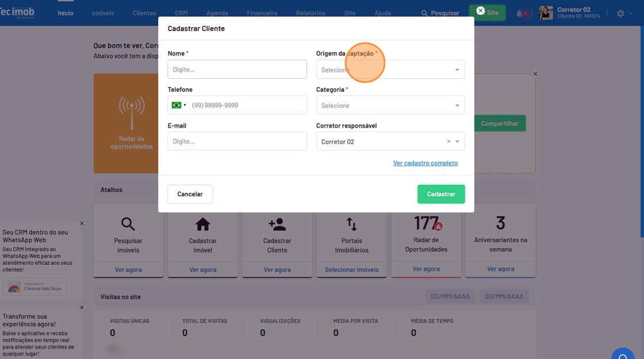Open the settings gear menu
This screenshot has width=644, height=359.
coord(620,13)
